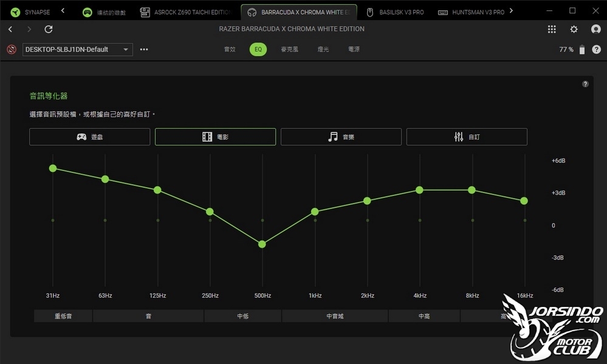607x364 pixels.
Task: Click the +6dB scale label
Action: pyautogui.click(x=558, y=160)
